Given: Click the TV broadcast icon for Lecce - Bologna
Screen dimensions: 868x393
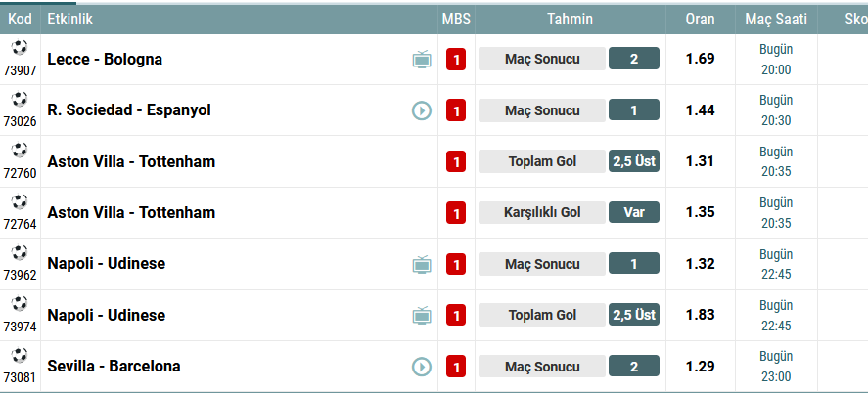Looking at the screenshot, I should pyautogui.click(x=422, y=59).
